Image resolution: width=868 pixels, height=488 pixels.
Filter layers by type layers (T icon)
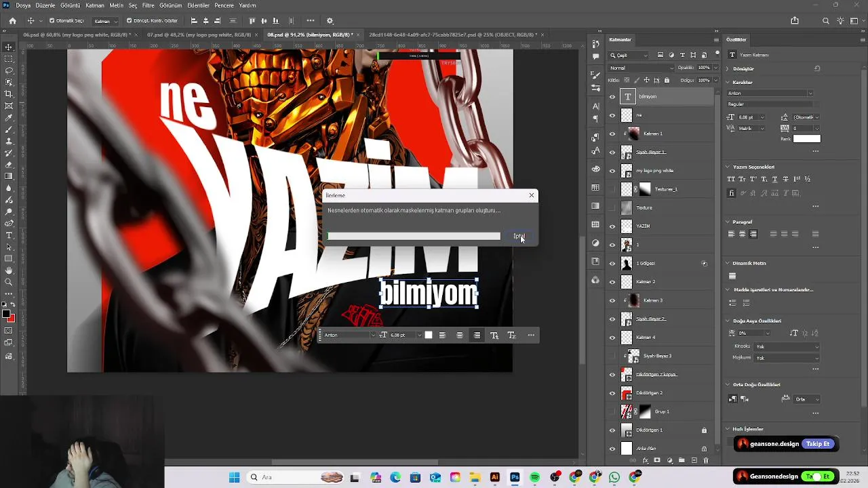click(x=683, y=55)
